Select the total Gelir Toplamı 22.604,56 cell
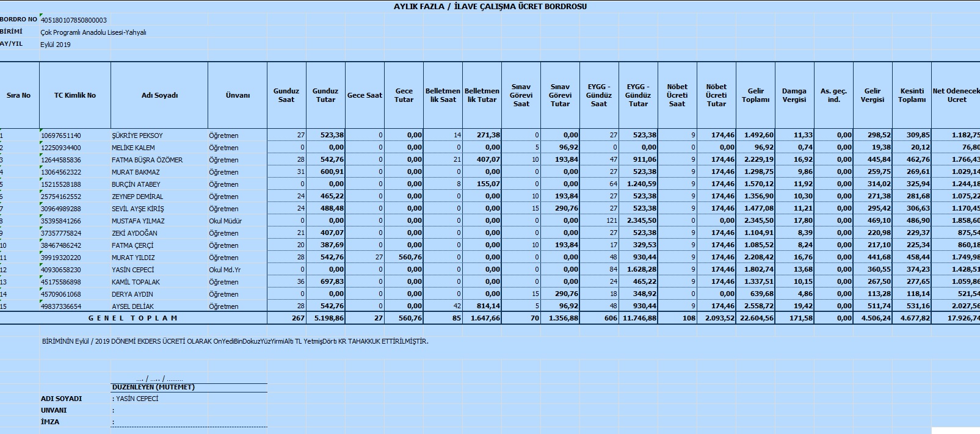Screen dimensions: 980x434 click(x=755, y=318)
